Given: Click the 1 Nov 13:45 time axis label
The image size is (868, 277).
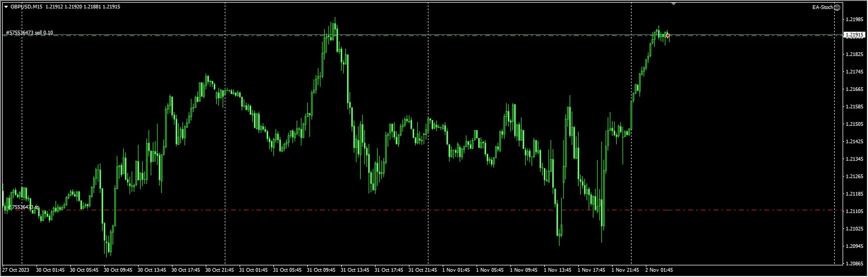Looking at the screenshot, I should [557, 270].
